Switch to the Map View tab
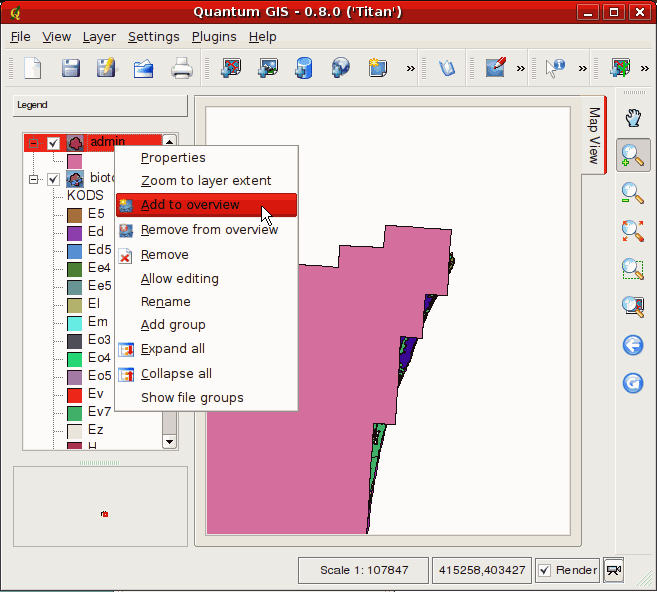 point(594,135)
